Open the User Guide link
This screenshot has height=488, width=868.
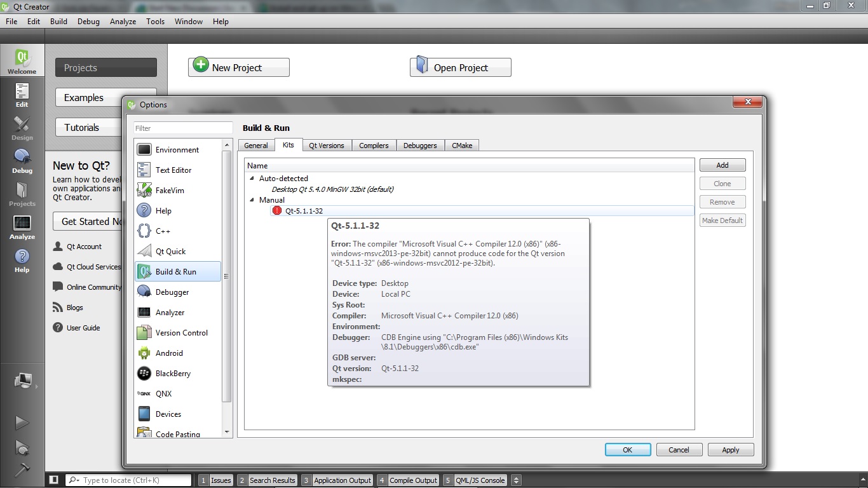83,328
